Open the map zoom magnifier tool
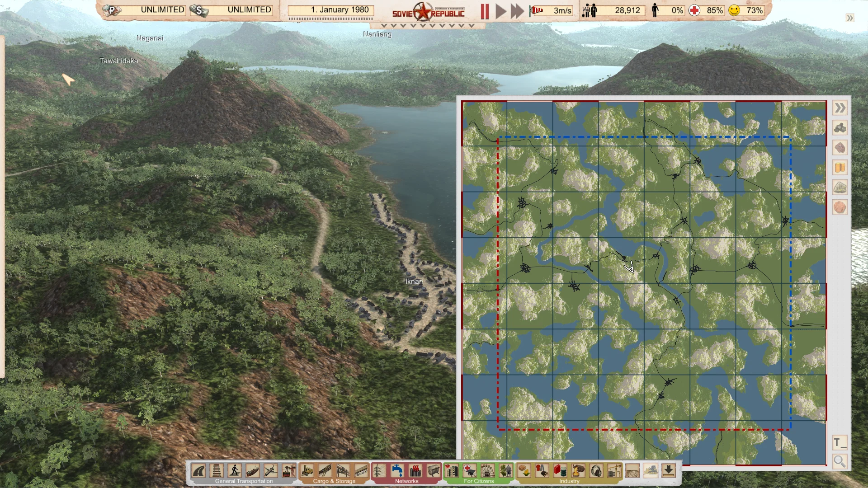Image resolution: width=868 pixels, height=488 pixels. (840, 461)
